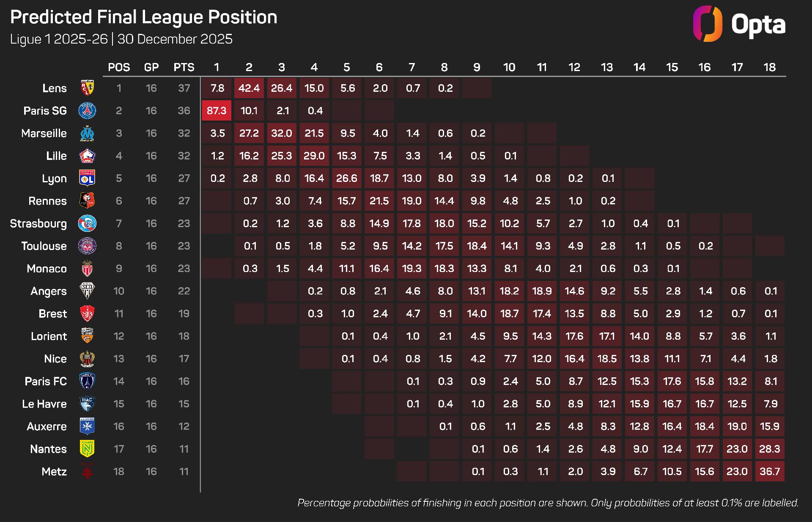Select the Lyon club badge
The width and height of the screenshot is (812, 522).
coord(87,178)
